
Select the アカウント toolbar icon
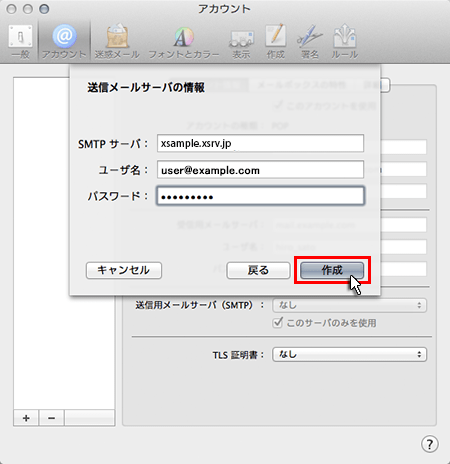click(x=64, y=42)
